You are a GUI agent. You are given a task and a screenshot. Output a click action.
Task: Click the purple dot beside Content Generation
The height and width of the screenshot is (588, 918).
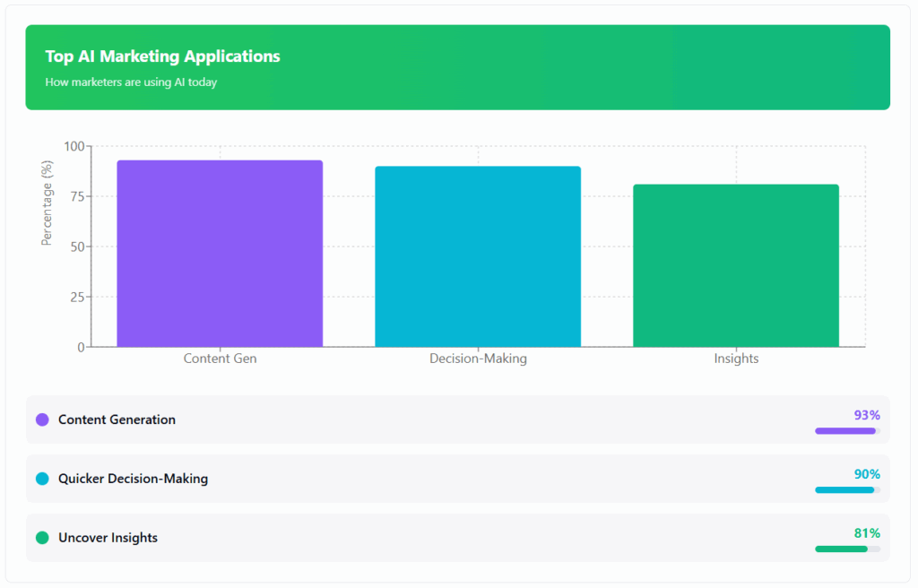(42, 419)
